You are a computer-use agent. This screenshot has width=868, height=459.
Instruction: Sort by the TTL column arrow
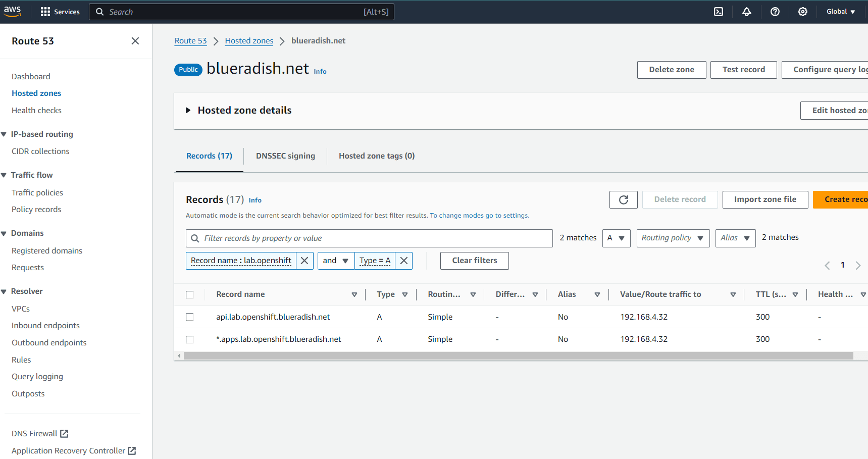tap(795, 294)
